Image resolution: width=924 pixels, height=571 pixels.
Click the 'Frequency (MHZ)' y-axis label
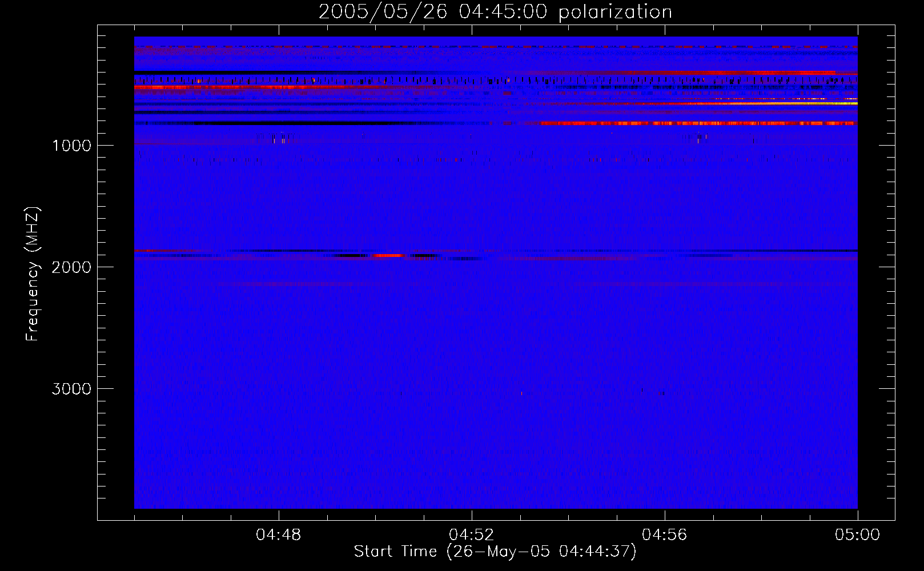(x=33, y=274)
